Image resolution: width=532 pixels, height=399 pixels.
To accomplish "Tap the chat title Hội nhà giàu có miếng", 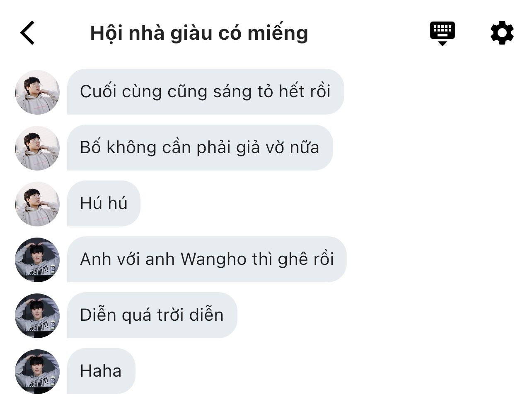I will pos(199,33).
